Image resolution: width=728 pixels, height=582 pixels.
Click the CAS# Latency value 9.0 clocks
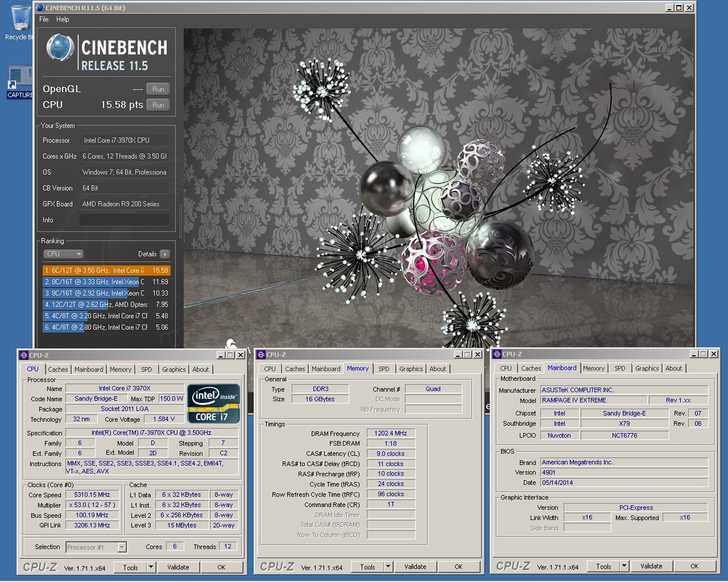point(391,454)
